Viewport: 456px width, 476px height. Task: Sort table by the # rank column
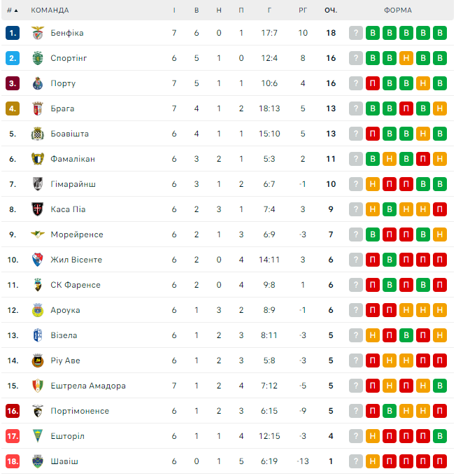12,10
